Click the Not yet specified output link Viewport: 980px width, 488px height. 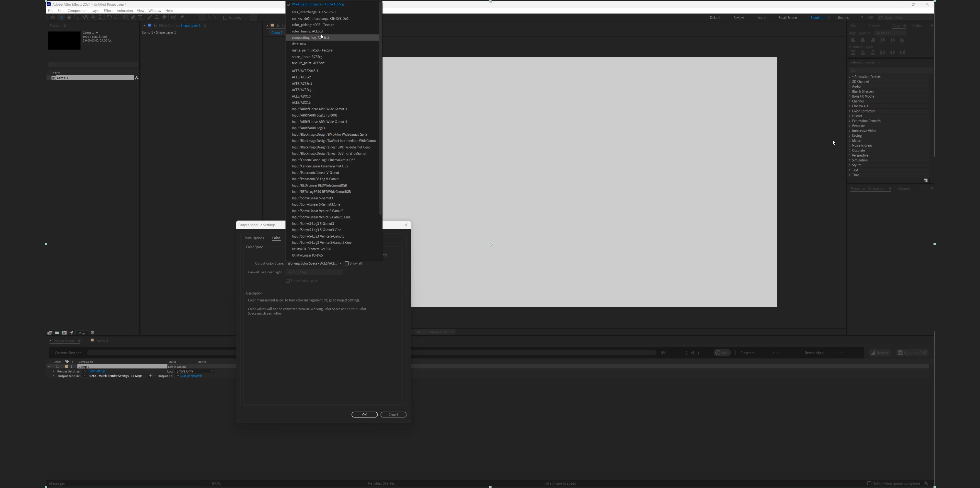tap(191, 376)
